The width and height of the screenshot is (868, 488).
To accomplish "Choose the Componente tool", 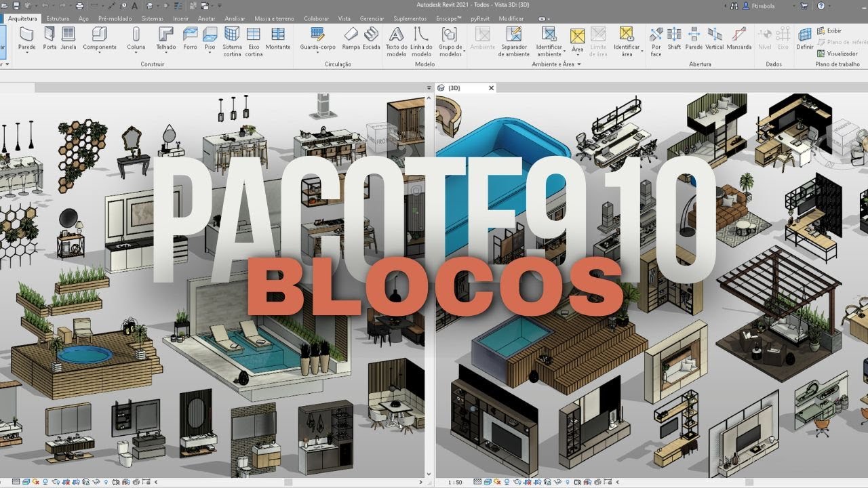I will [100, 39].
